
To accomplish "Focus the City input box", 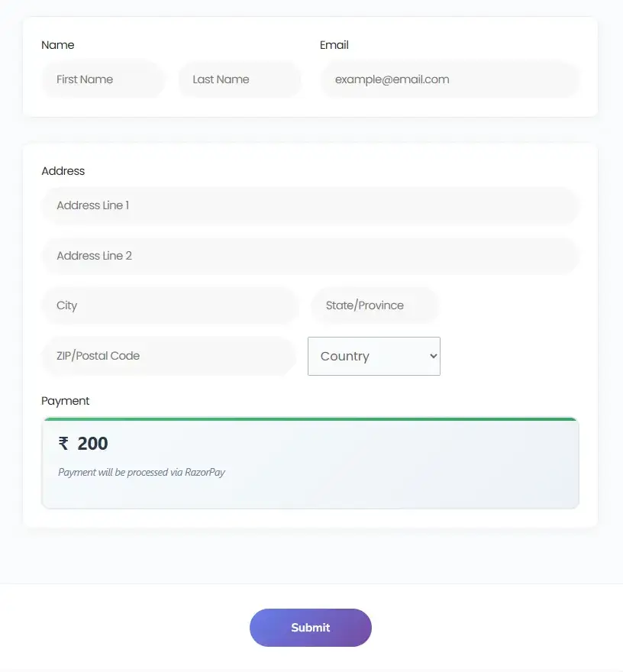I will coord(169,305).
